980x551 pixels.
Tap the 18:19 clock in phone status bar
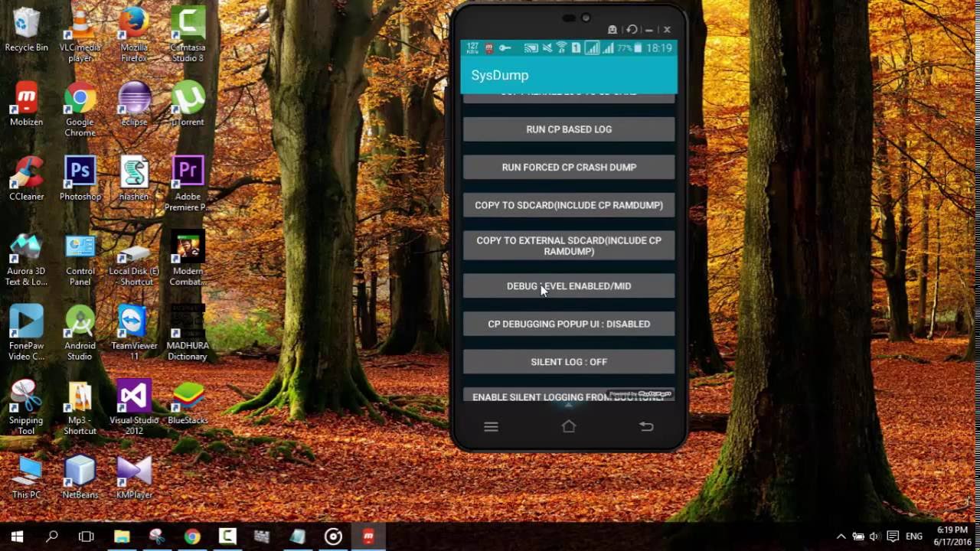[659, 48]
